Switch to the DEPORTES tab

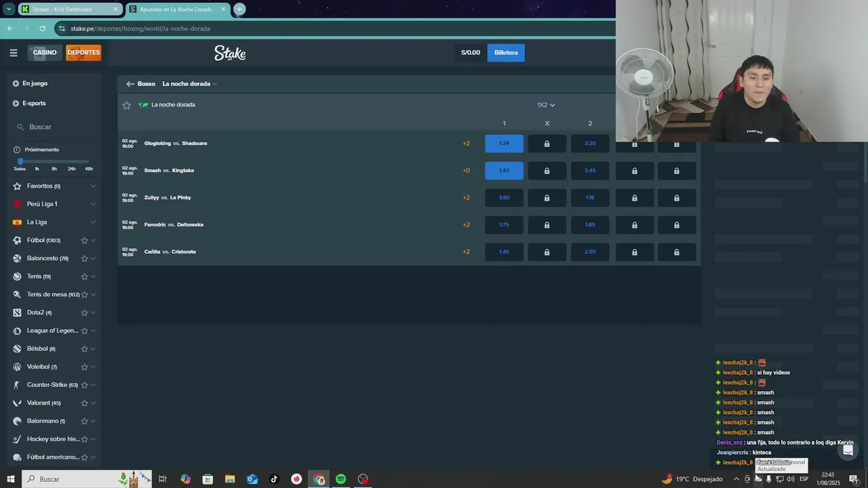(x=83, y=53)
